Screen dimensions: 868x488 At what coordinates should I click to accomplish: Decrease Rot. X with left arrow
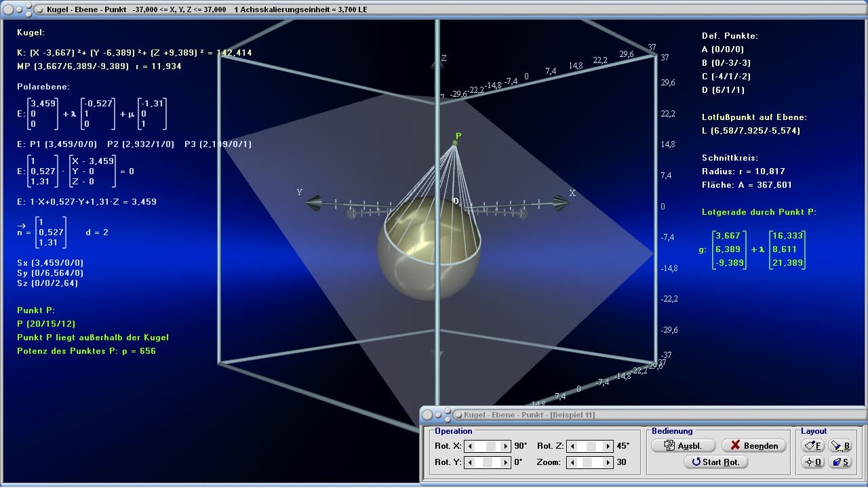(470, 446)
